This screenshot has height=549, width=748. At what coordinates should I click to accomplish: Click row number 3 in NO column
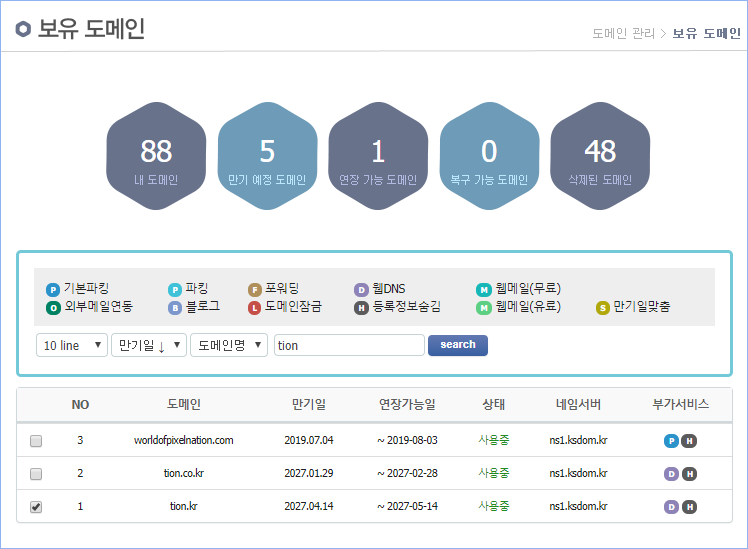click(80, 440)
